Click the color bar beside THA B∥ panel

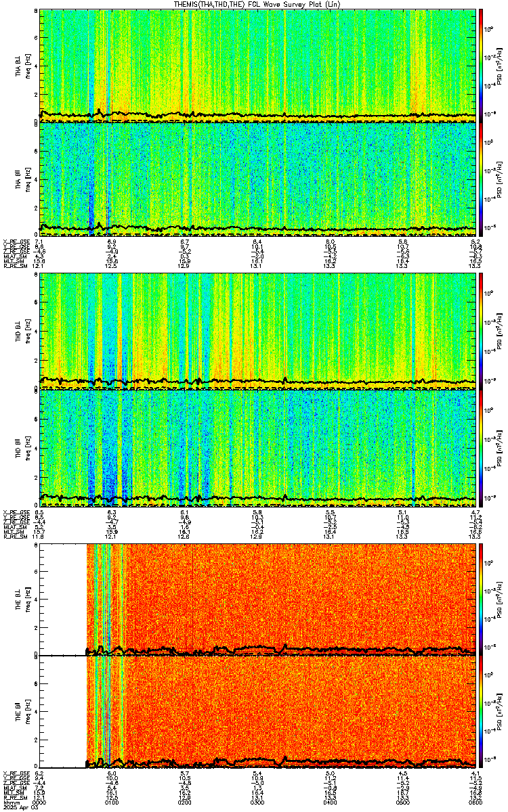[481, 179]
